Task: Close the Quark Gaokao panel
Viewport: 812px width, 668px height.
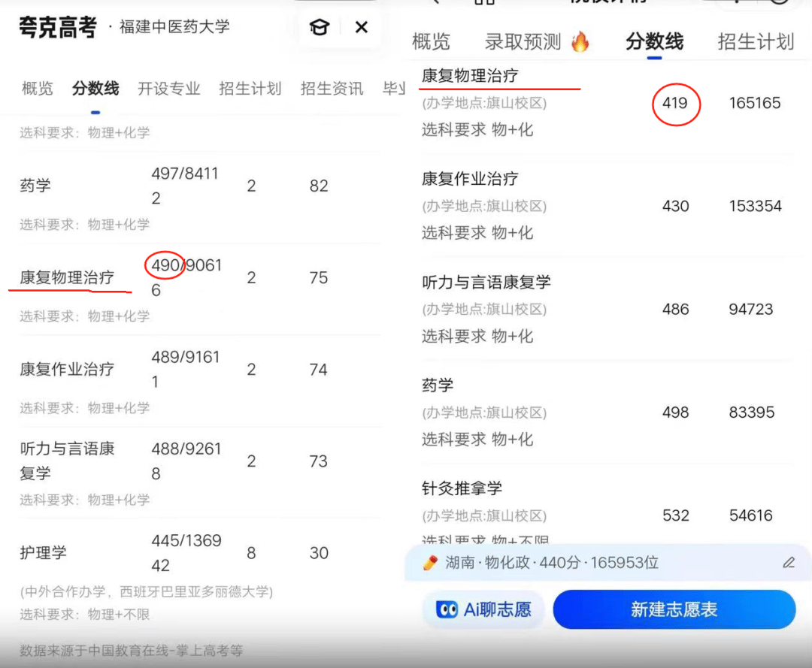Action: [x=362, y=27]
